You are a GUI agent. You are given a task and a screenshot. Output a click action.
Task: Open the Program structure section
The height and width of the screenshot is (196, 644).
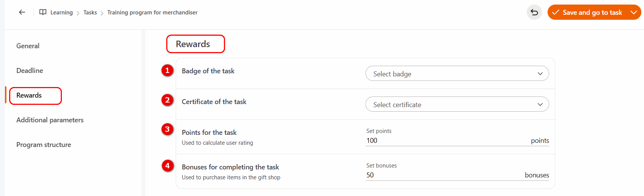tap(44, 145)
